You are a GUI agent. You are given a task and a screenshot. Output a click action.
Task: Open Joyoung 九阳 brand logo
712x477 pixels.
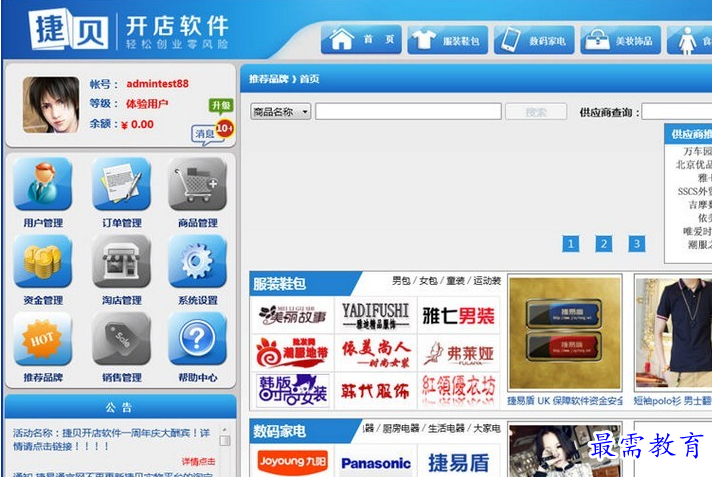292,462
